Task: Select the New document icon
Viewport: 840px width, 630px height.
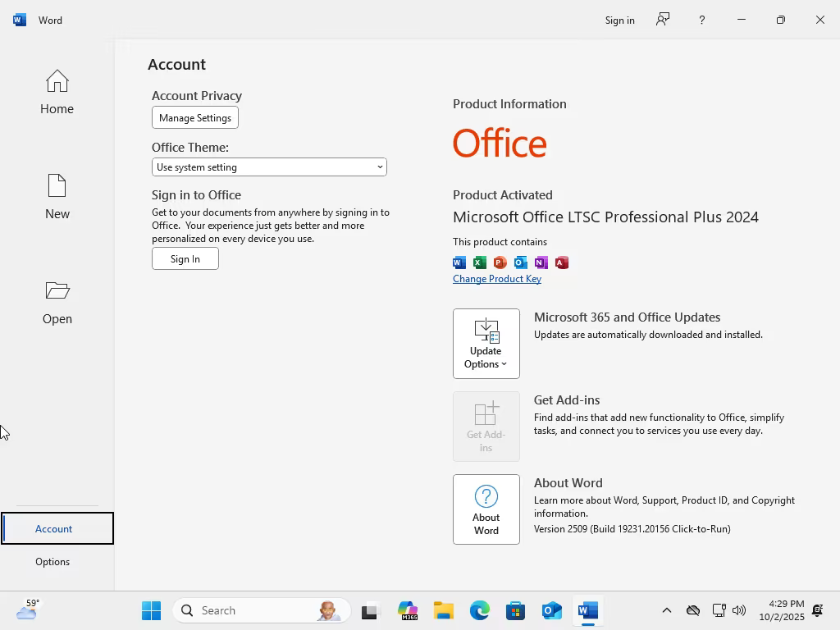Action: pos(57,186)
